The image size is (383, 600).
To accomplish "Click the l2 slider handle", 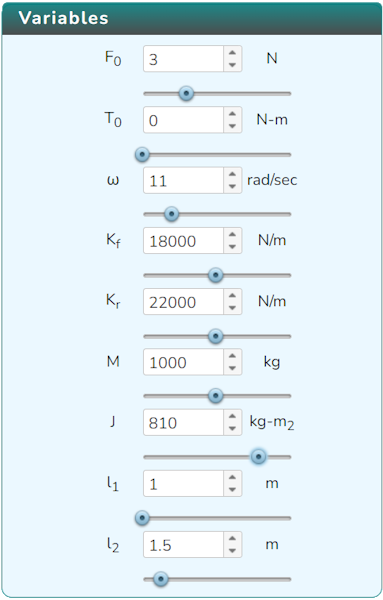I will click(x=161, y=579).
